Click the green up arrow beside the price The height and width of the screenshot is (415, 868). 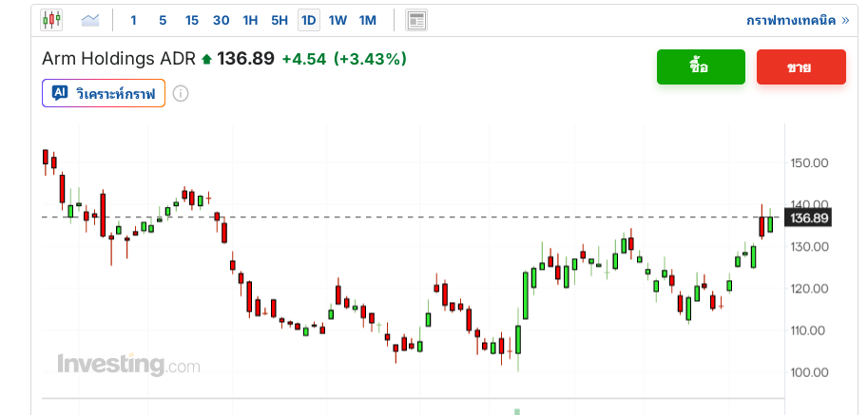pos(207,59)
